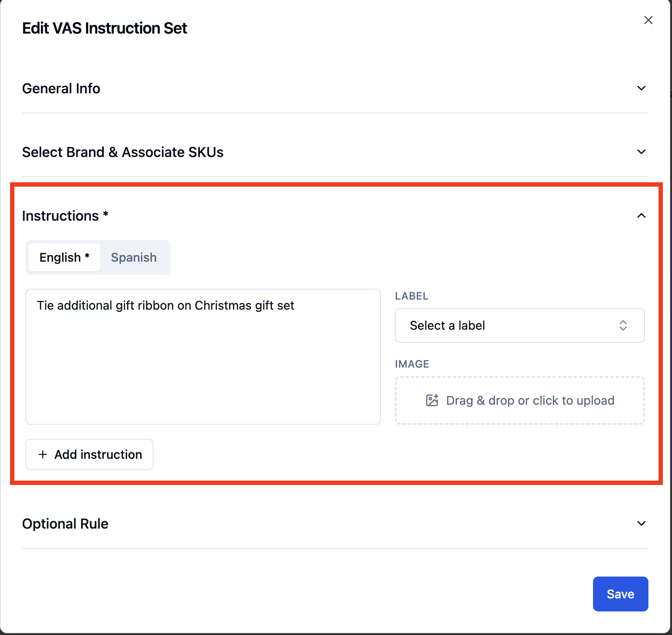Screen dimensions: 672x635
Task: Click the image upload icon
Action: (x=432, y=400)
